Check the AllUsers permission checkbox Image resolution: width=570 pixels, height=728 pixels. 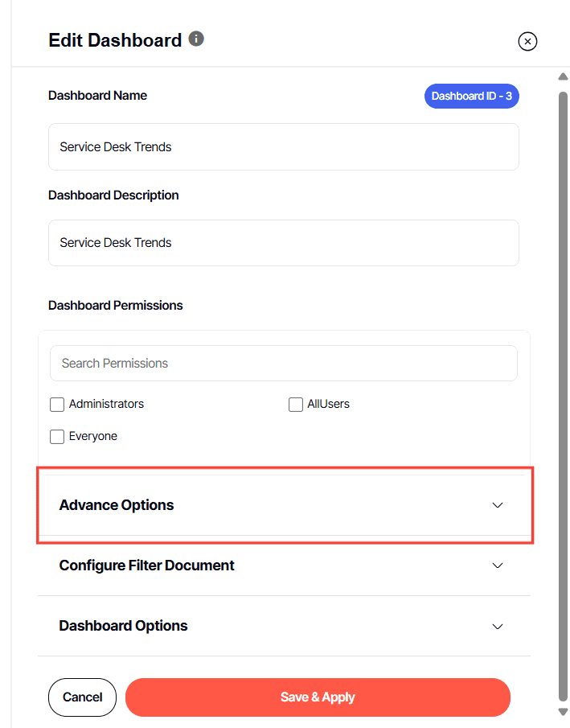click(296, 405)
